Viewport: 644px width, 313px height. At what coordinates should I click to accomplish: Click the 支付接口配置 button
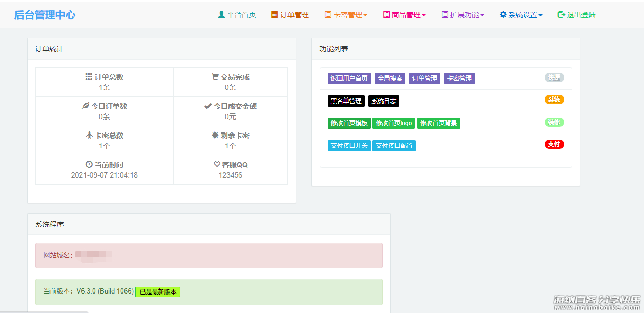pyautogui.click(x=394, y=146)
